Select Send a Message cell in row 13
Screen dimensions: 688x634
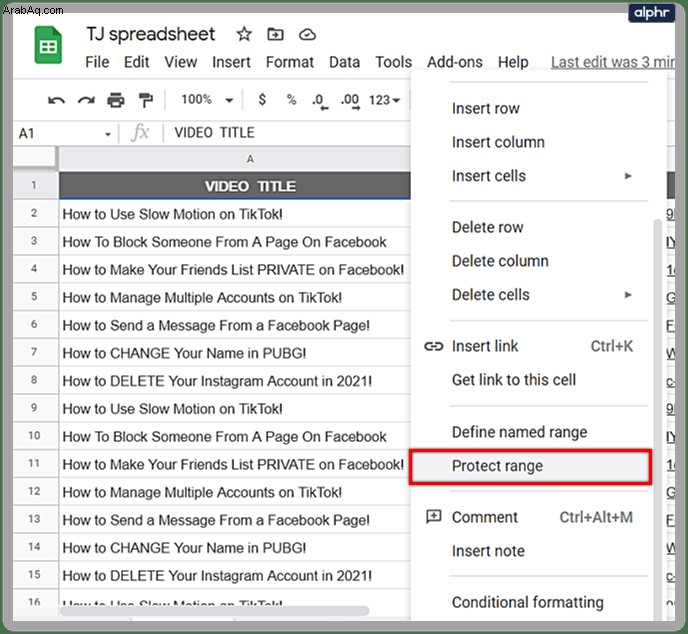[x=235, y=519]
